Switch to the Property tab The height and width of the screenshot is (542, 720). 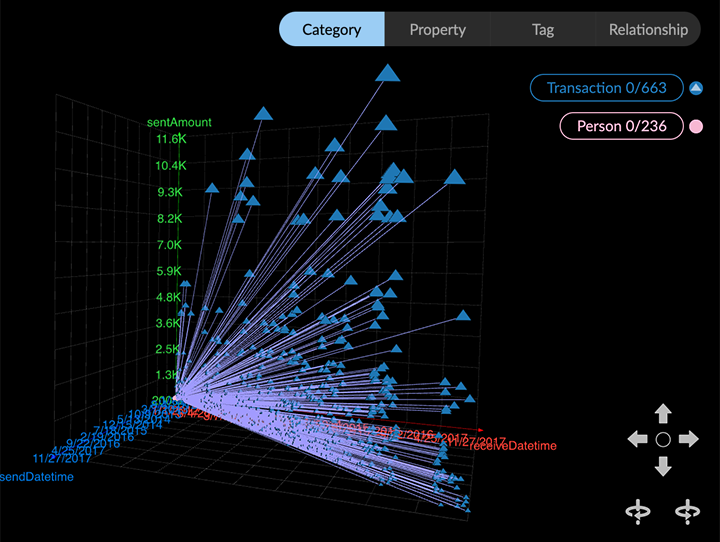click(x=437, y=29)
